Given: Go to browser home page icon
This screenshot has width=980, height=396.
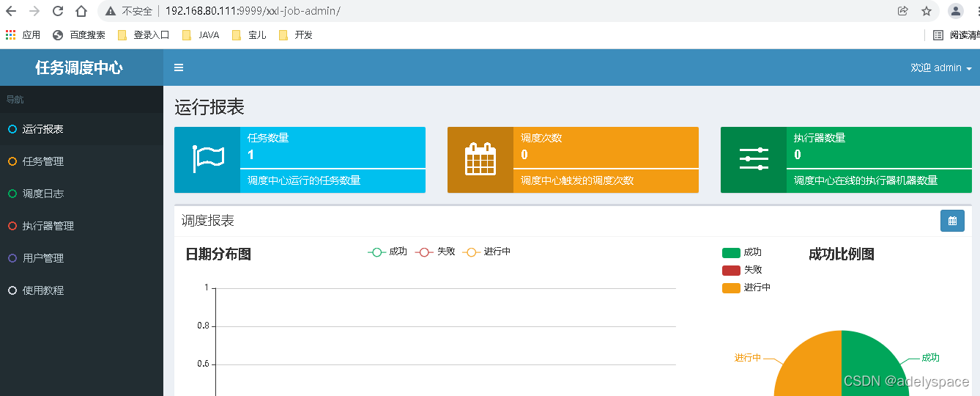Looking at the screenshot, I should click(81, 11).
